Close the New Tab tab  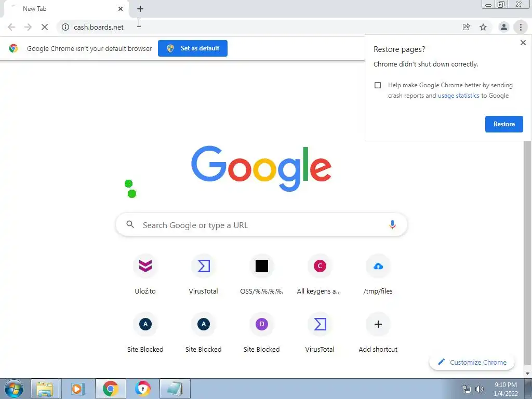[x=121, y=9]
